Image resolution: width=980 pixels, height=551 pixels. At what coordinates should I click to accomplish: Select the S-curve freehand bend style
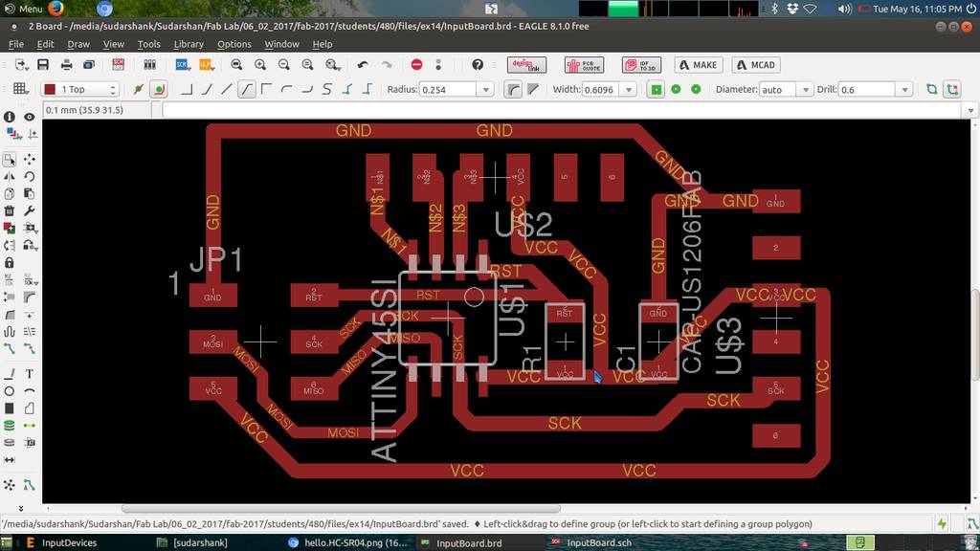coord(327,89)
